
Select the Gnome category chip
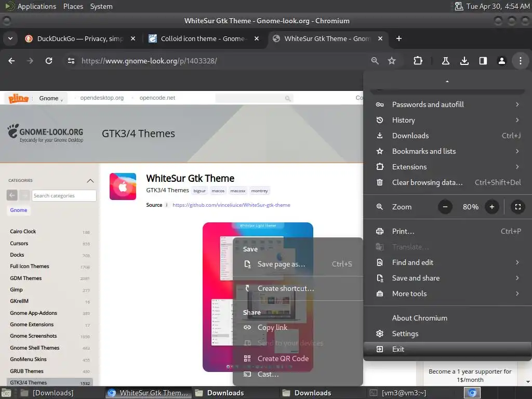click(x=19, y=210)
